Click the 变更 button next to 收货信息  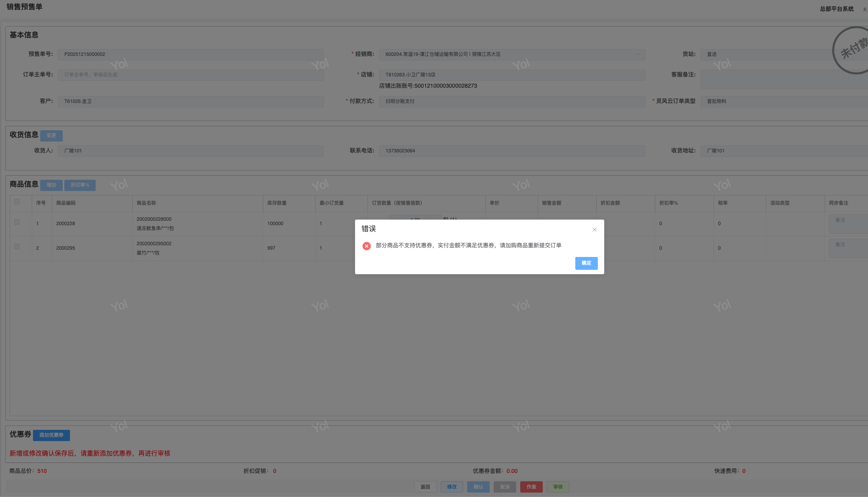[x=51, y=136]
